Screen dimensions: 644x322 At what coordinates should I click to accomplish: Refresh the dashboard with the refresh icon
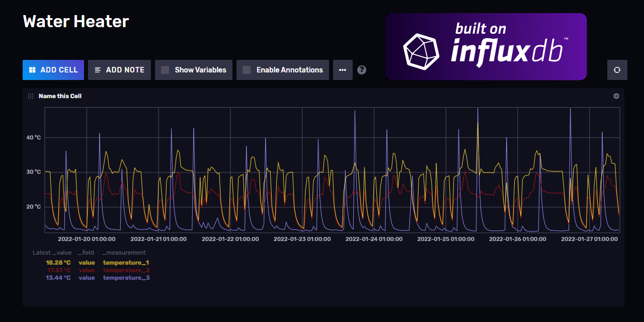coord(617,70)
